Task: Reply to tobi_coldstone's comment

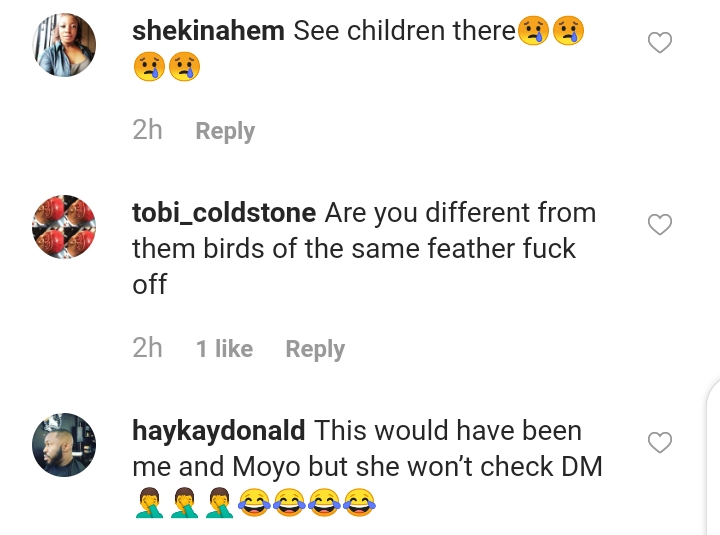Action: [x=315, y=349]
